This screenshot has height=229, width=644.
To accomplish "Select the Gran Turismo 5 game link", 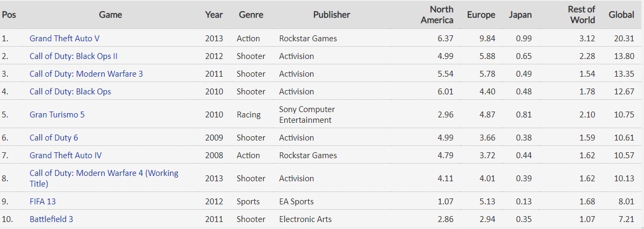I will coord(57,115).
